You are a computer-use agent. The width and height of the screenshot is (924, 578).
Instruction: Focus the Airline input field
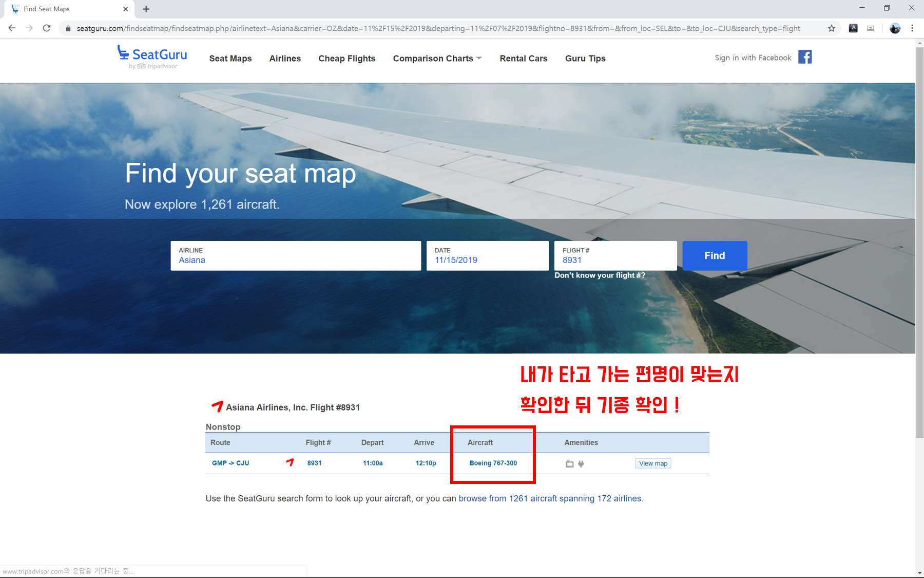point(296,255)
